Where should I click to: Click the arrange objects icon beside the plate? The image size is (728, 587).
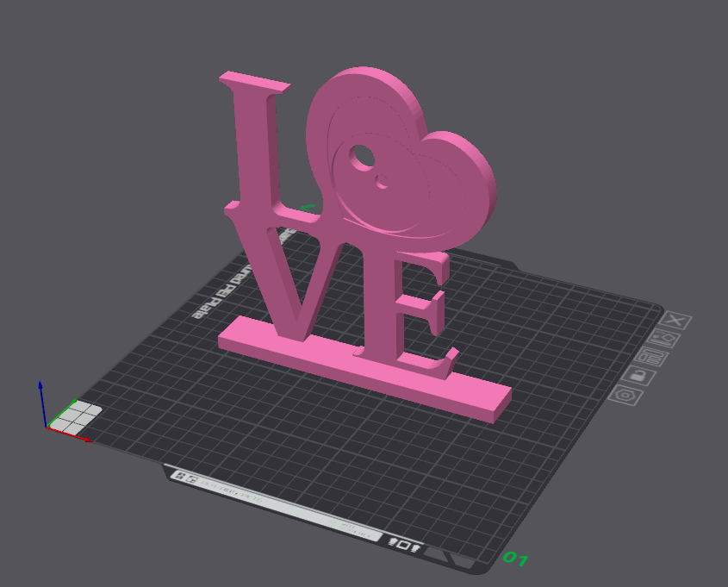(652, 357)
